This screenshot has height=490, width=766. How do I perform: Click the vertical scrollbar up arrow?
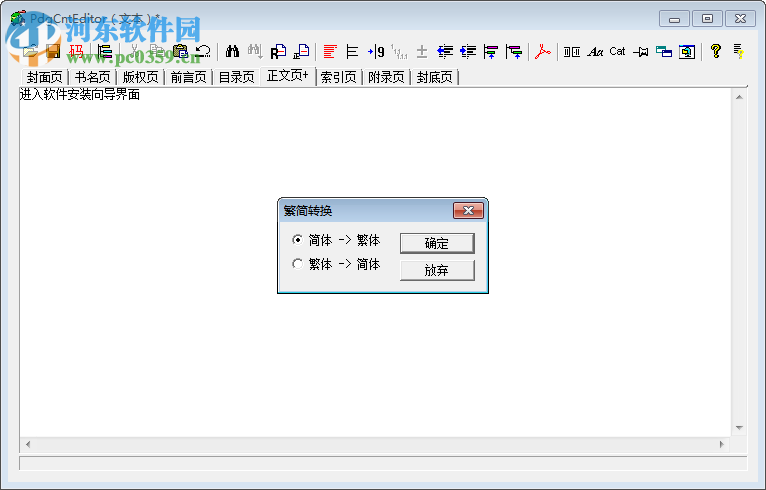[x=739, y=97]
